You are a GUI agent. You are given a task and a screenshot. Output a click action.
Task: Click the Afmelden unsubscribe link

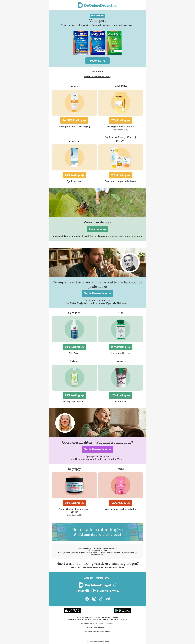click(x=88, y=631)
